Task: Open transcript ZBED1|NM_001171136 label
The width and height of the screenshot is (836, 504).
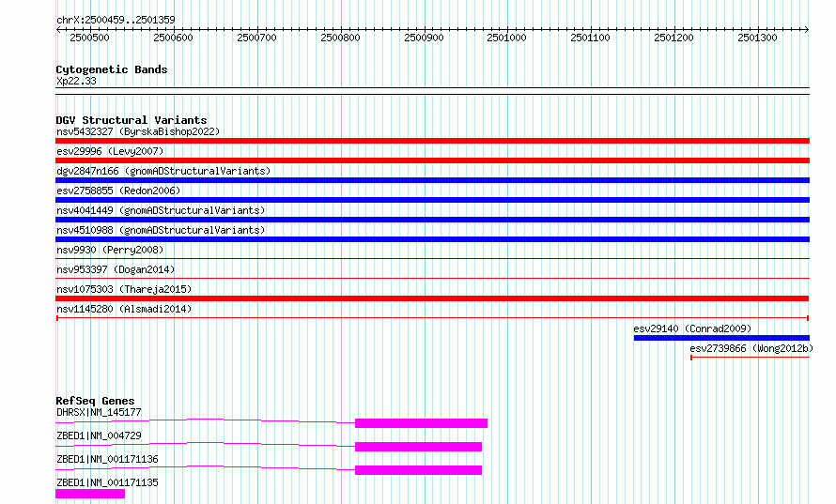Action: 107,459
